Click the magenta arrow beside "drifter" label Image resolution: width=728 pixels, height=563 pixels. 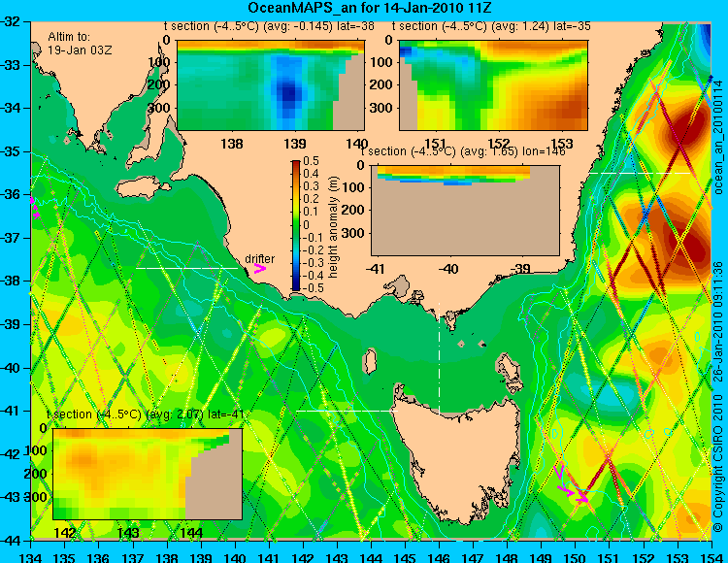[259, 268]
